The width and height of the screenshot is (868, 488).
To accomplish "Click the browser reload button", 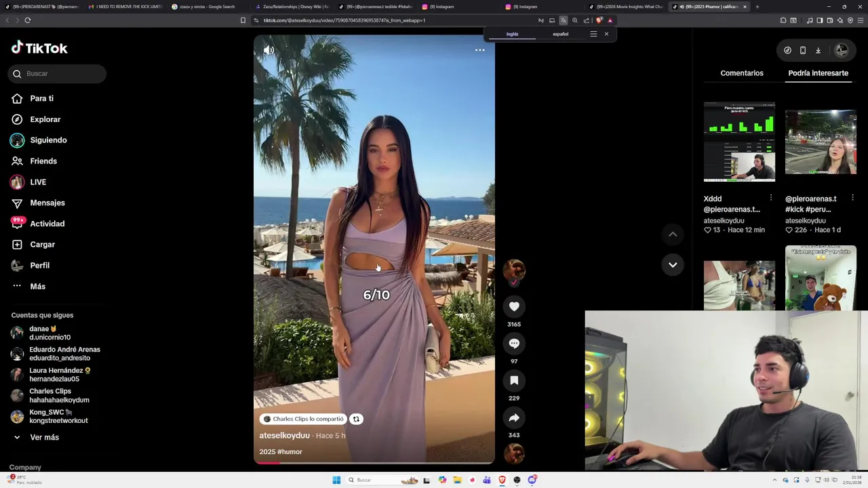I will [27, 20].
